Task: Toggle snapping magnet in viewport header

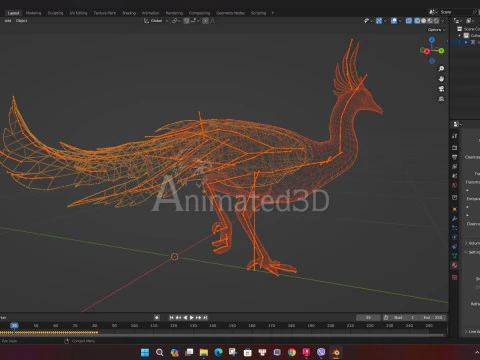Action: (x=186, y=21)
